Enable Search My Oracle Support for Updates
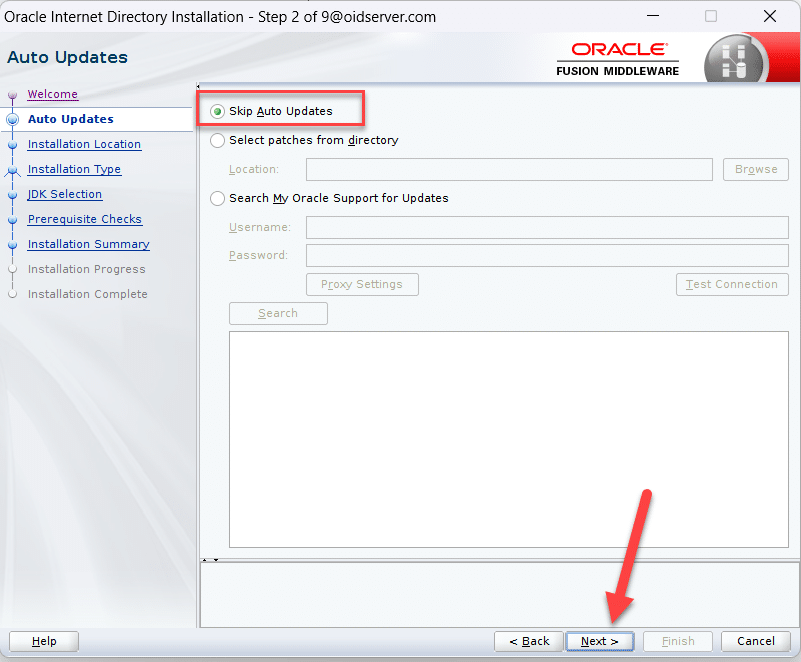801x662 pixels. [x=218, y=198]
